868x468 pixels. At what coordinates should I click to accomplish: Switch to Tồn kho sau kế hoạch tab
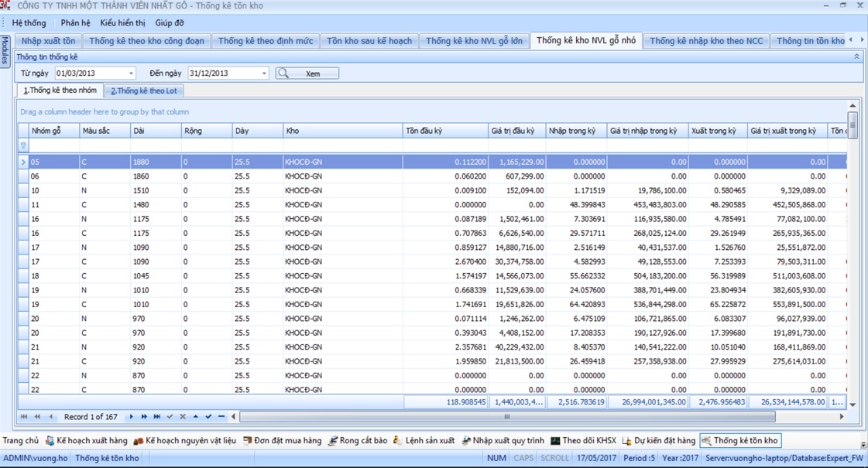[369, 41]
